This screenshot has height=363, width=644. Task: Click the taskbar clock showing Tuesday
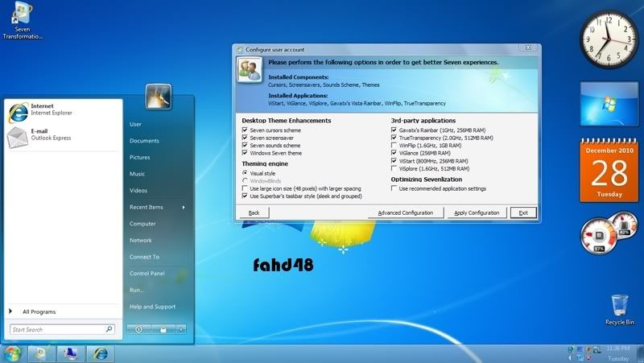pos(618,353)
